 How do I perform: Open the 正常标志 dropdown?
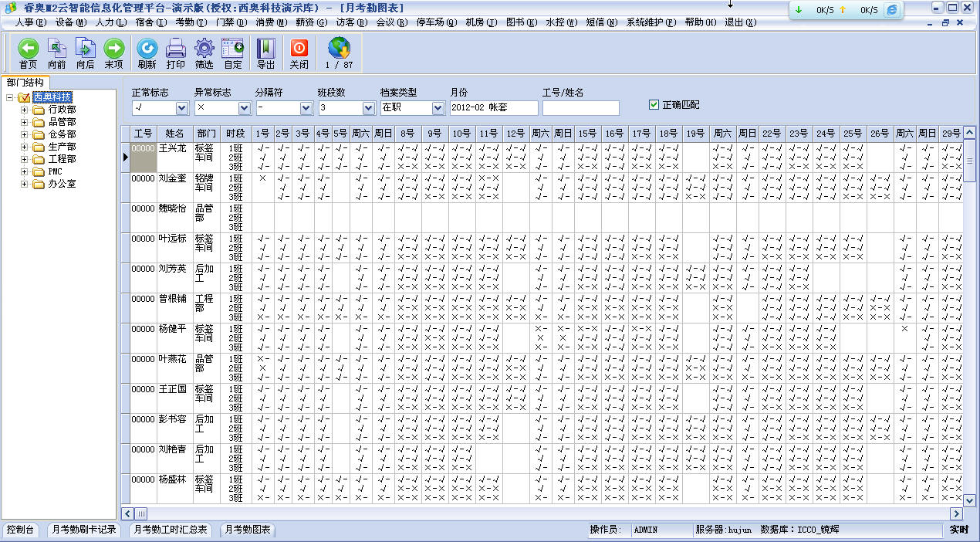(x=182, y=108)
